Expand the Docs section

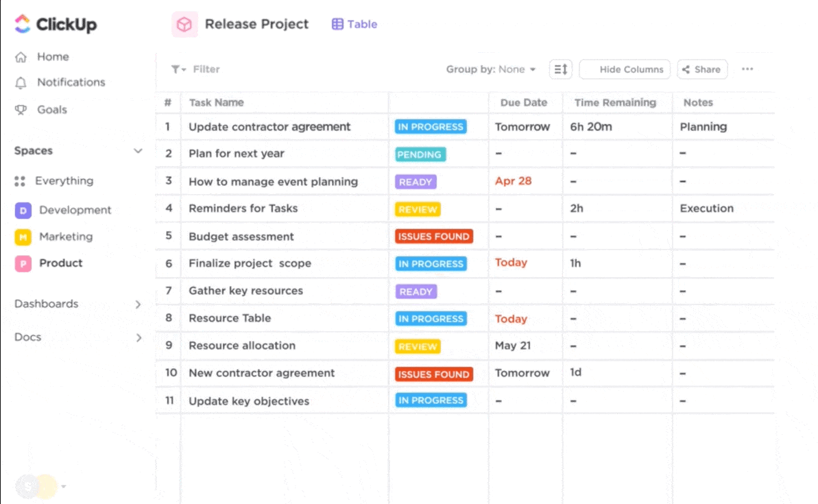click(138, 337)
